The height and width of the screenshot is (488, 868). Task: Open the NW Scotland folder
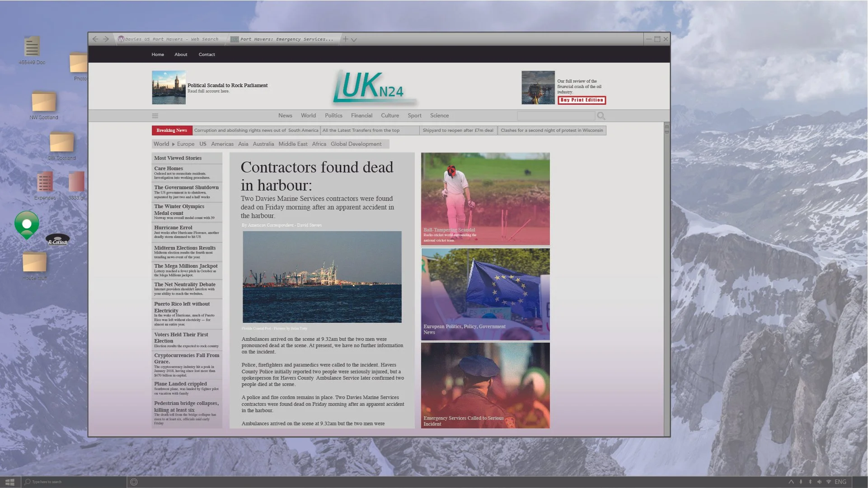pos(44,103)
